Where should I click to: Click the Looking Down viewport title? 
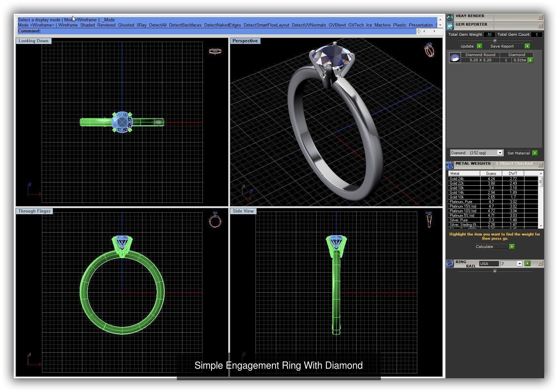[33, 41]
